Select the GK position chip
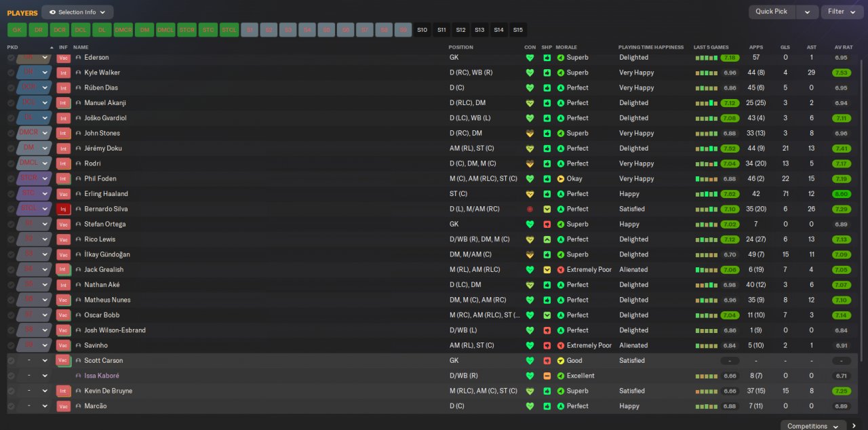Screen dimensions: 868x430 (x=17, y=30)
